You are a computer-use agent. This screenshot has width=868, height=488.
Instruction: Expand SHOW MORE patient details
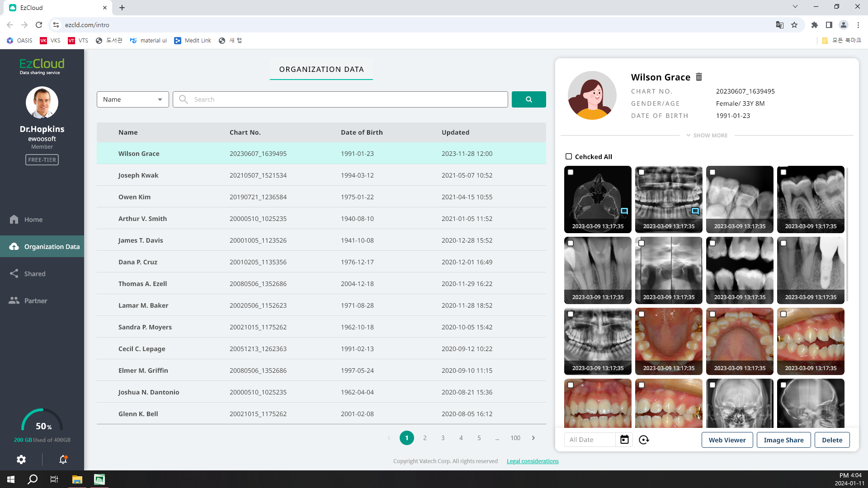707,135
